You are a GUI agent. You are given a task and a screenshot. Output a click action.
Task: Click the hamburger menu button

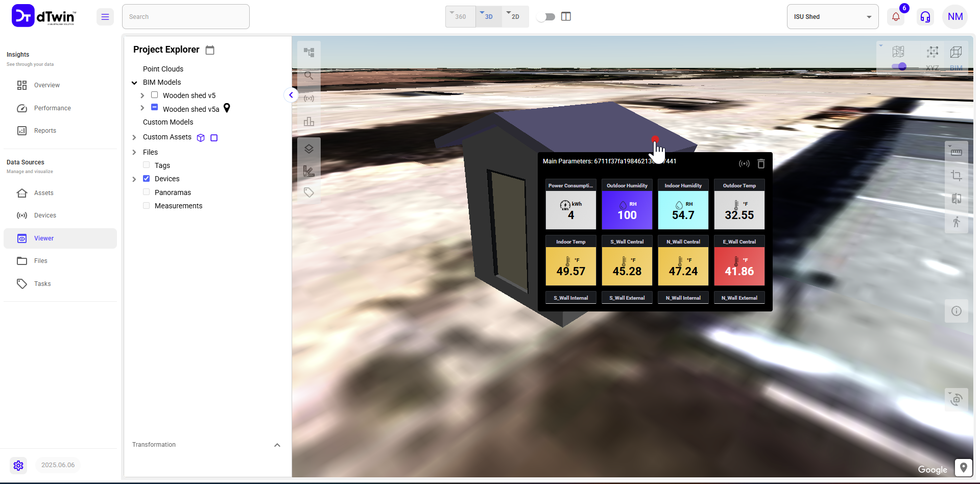105,17
